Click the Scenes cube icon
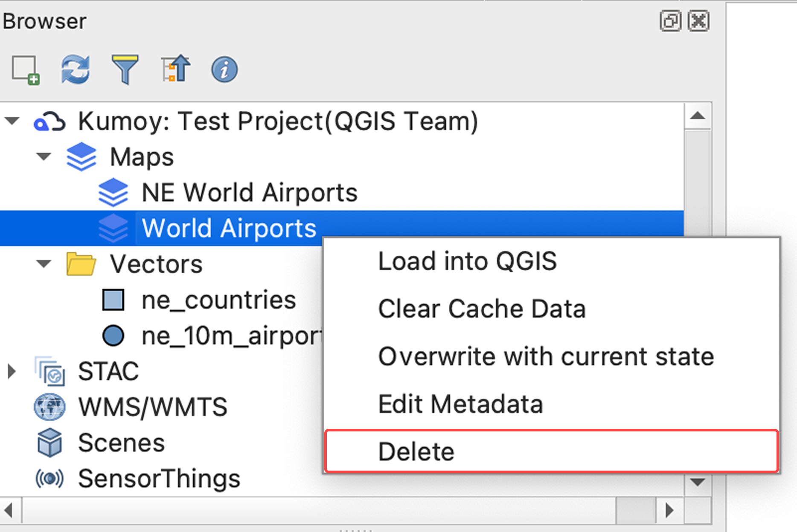The image size is (797, 532). click(x=50, y=442)
